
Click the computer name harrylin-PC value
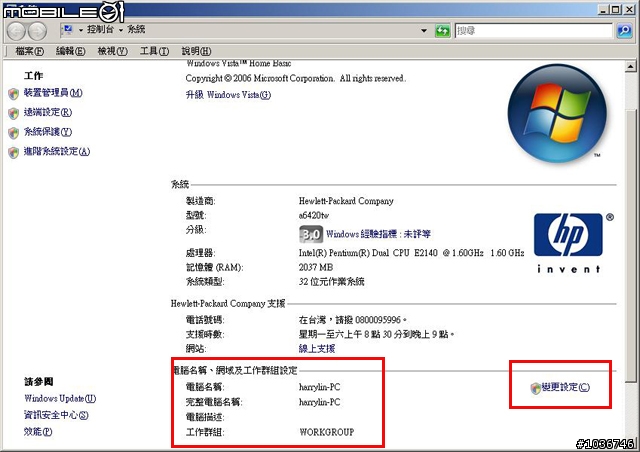pyautogui.click(x=319, y=387)
